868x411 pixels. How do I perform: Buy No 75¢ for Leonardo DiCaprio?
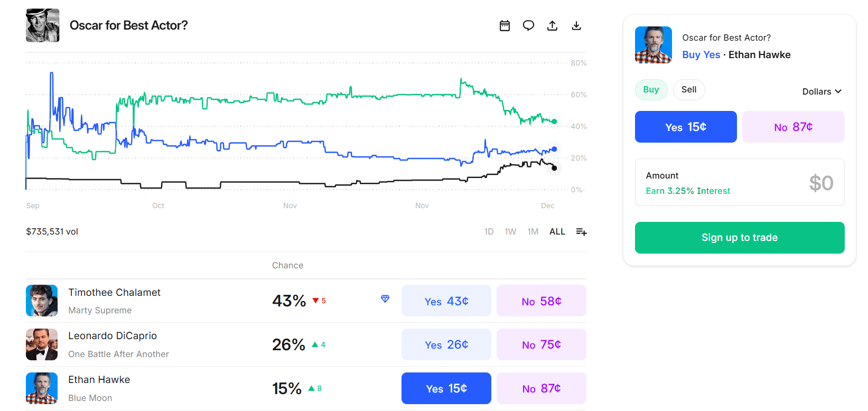click(541, 345)
